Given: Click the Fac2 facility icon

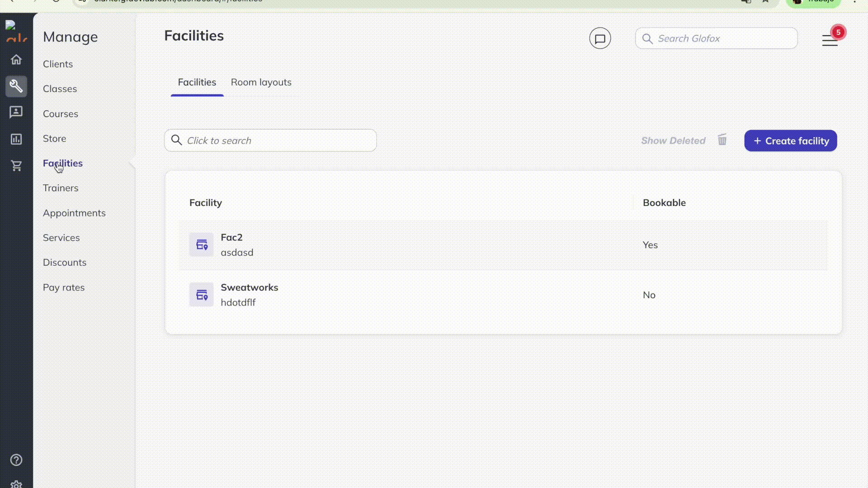Looking at the screenshot, I should pyautogui.click(x=201, y=244).
